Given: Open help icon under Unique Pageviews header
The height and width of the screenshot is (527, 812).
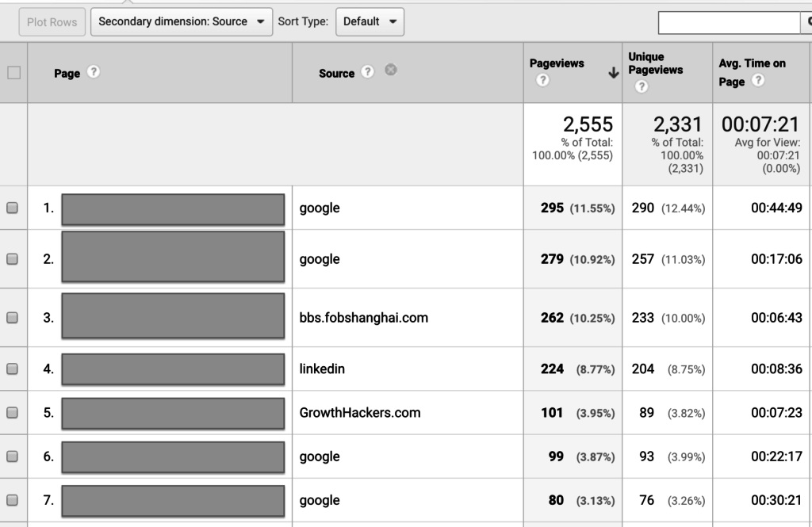Looking at the screenshot, I should [x=641, y=86].
